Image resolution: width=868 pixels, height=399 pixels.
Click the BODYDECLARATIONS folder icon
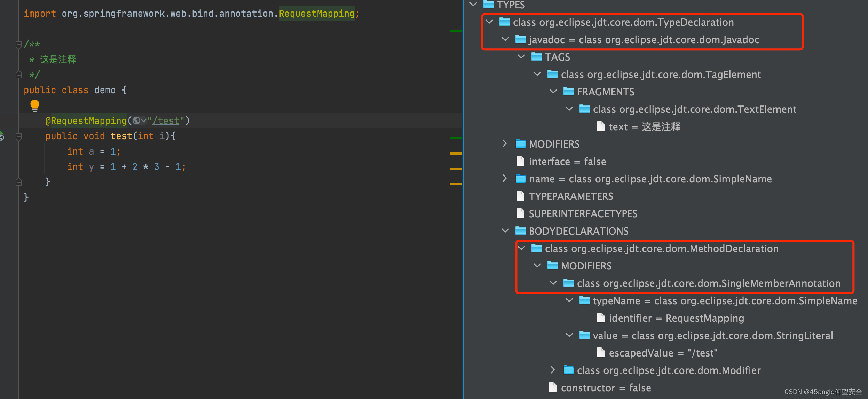(520, 231)
